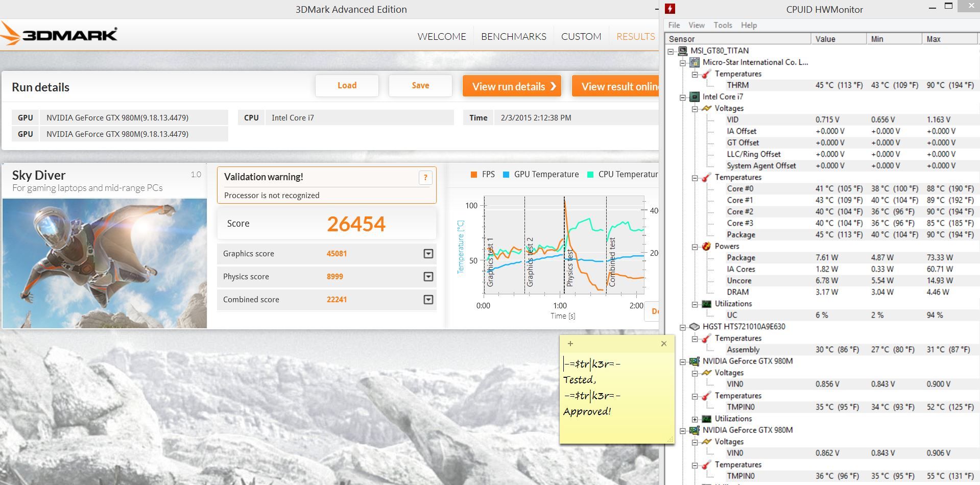Collapse the Powers tree node

695,247
